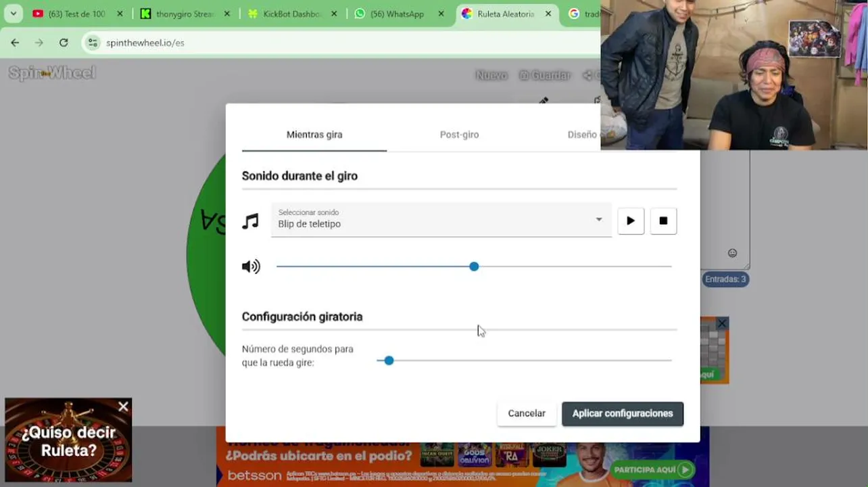
Task: Close the WhatsApp browser tab
Action: 441,14
